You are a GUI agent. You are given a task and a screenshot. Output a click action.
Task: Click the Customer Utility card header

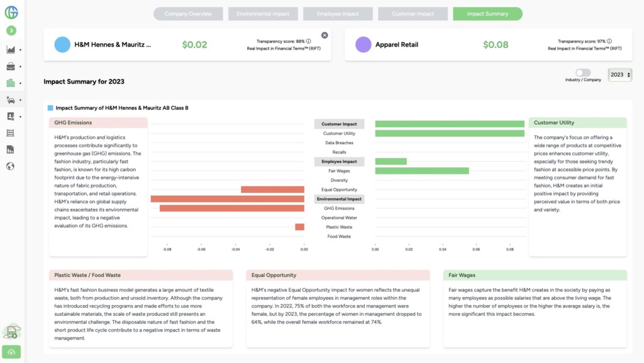point(578,123)
